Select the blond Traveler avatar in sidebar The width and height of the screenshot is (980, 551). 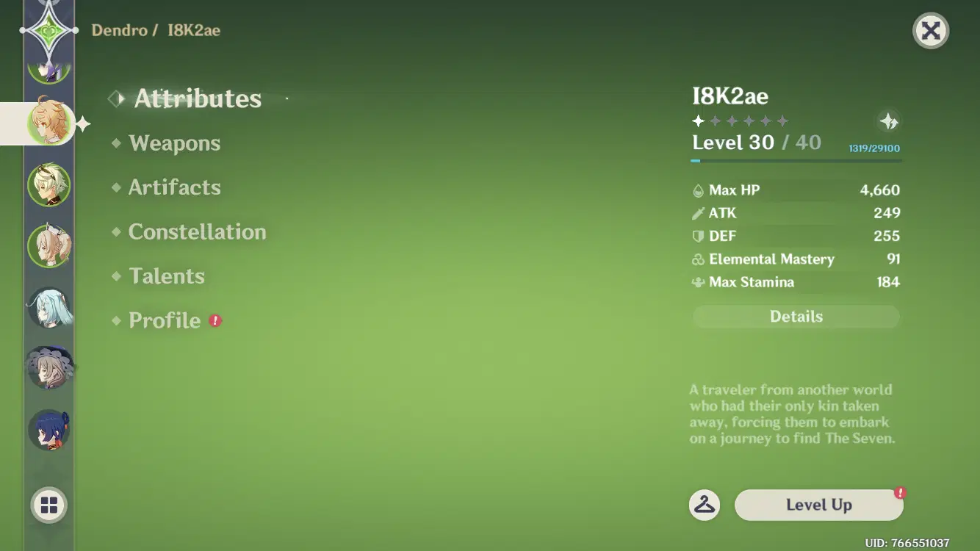[x=50, y=122]
